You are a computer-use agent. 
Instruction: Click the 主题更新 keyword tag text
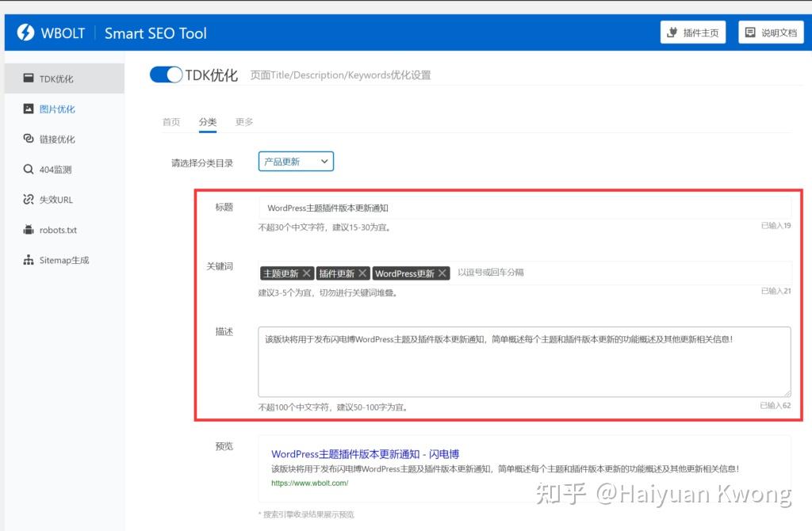(x=281, y=273)
